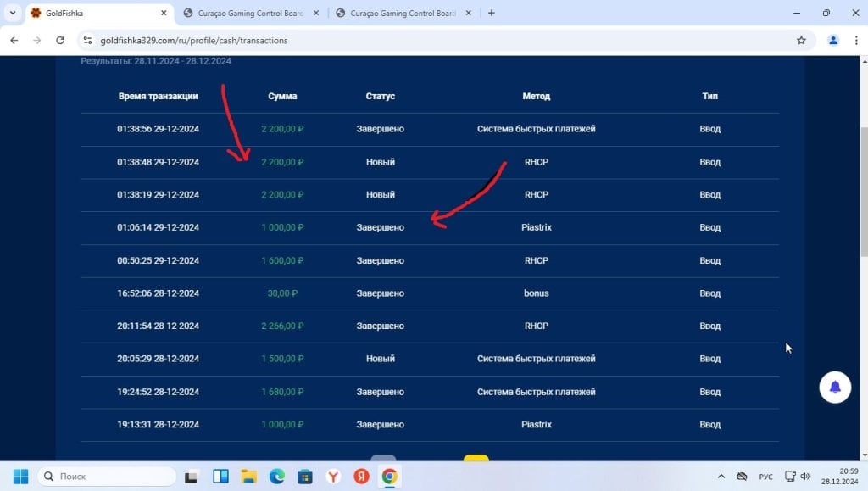Screen dimensions: 868x491
Task: Click the 20:11:54 28-12-2024 transaction time
Action: (158, 326)
